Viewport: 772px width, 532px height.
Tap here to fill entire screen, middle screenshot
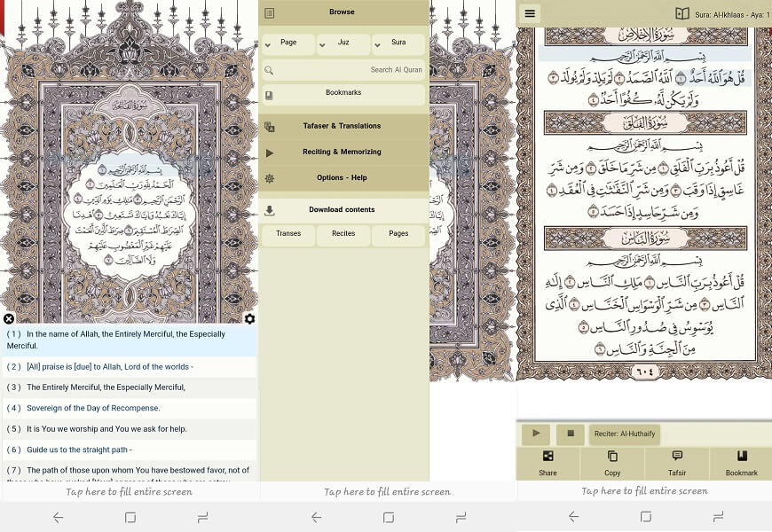click(x=387, y=491)
